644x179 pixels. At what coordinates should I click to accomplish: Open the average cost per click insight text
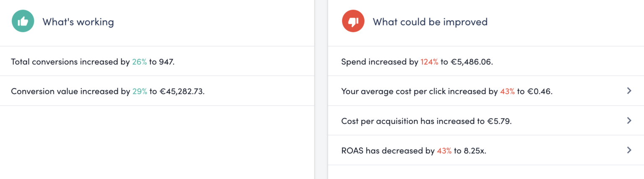[x=447, y=91]
